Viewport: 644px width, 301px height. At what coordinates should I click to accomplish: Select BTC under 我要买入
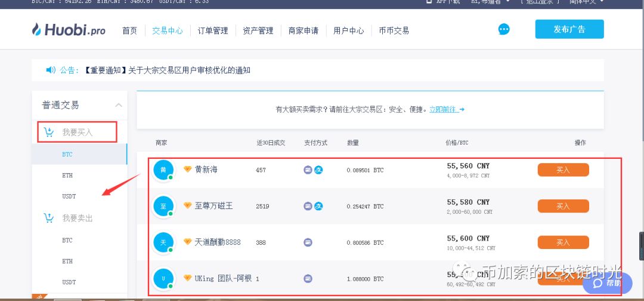67,155
